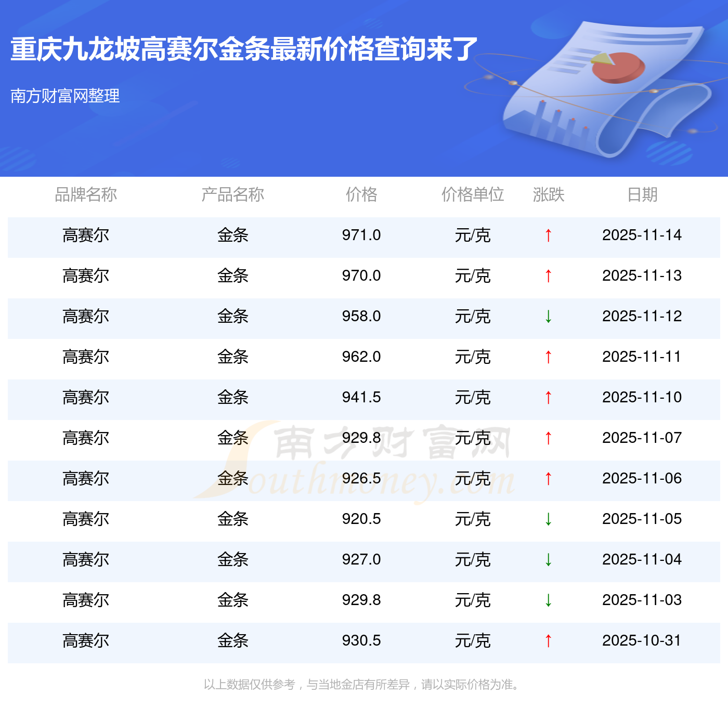Select price 971.0
This screenshot has width=728, height=708.
(x=361, y=235)
